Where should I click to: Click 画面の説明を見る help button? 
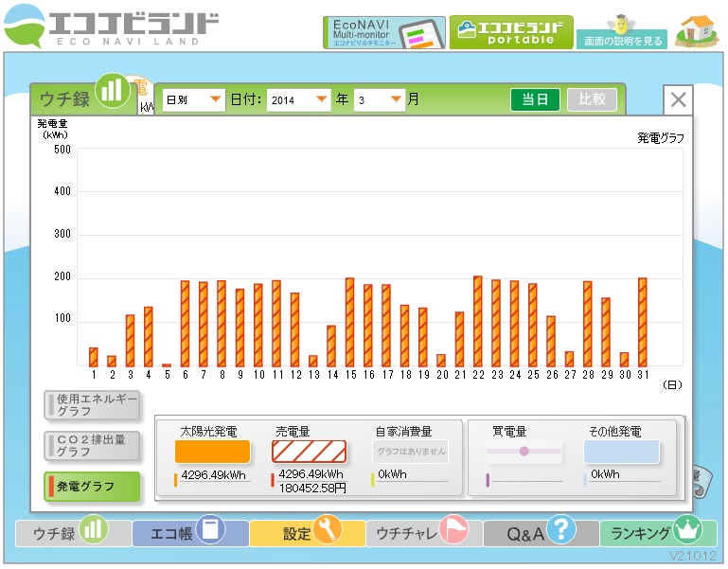pyautogui.click(x=622, y=41)
